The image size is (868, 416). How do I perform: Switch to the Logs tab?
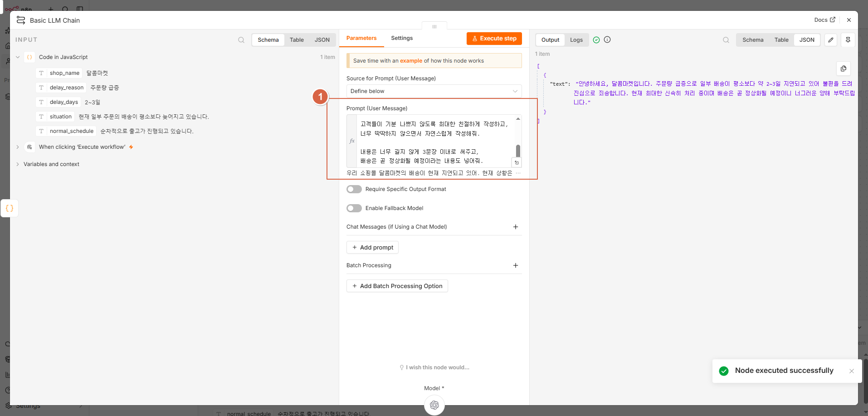click(576, 40)
